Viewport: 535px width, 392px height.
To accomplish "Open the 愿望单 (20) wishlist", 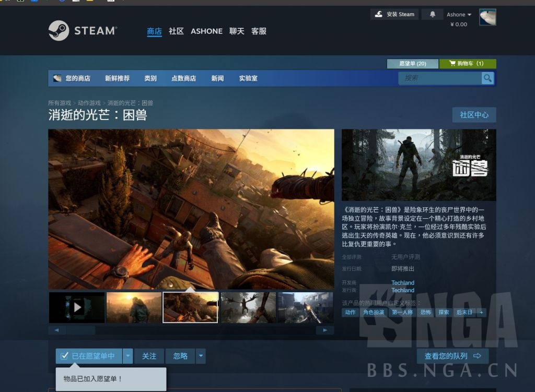I will coord(413,63).
